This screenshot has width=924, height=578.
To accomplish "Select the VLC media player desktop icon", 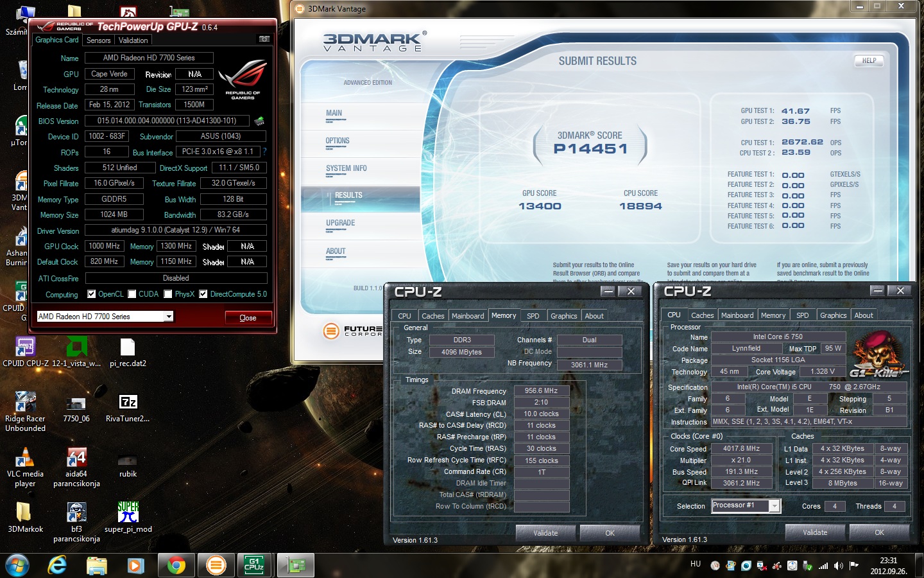I will click(x=25, y=457).
